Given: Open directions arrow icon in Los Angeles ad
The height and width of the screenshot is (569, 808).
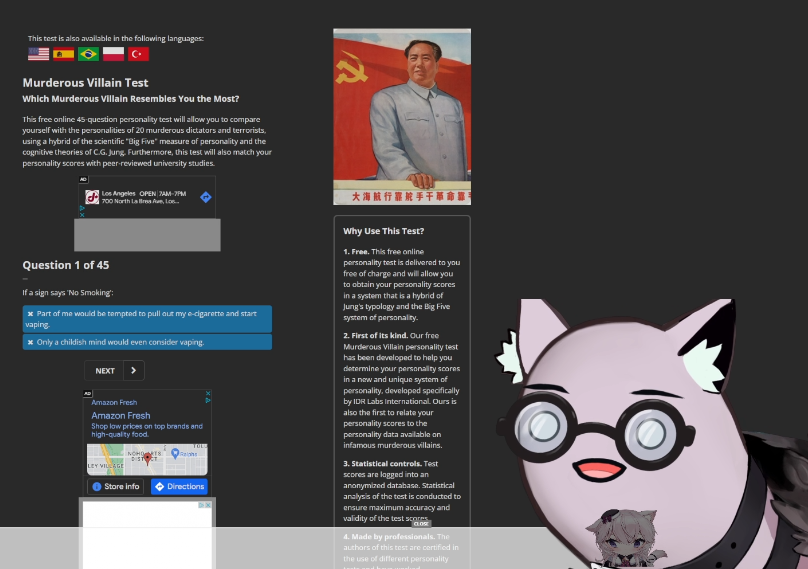Looking at the screenshot, I should pos(206,197).
